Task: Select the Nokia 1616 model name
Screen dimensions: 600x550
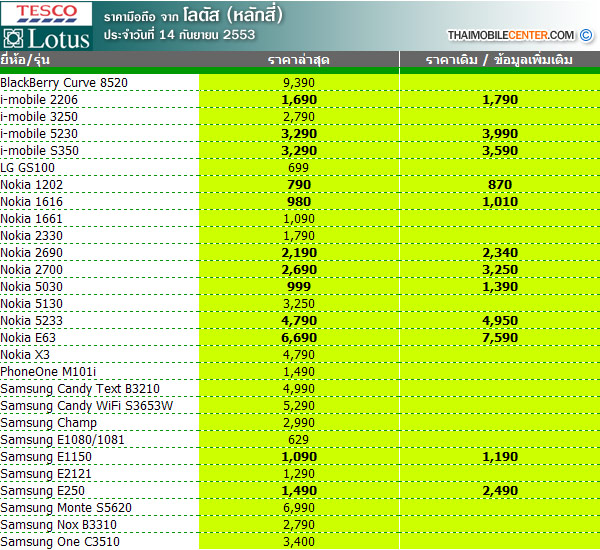Action: click(31, 202)
